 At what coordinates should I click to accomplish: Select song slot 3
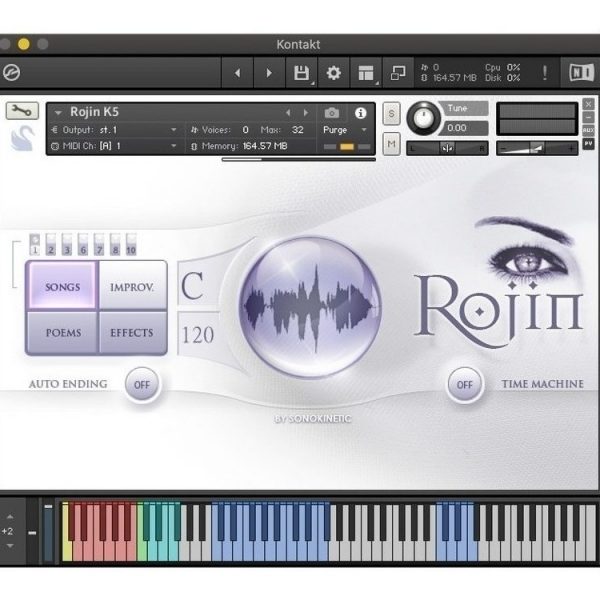click(67, 245)
